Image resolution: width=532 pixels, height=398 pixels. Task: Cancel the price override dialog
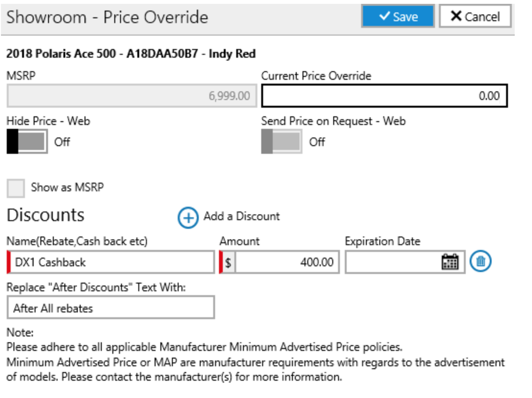[x=475, y=16]
